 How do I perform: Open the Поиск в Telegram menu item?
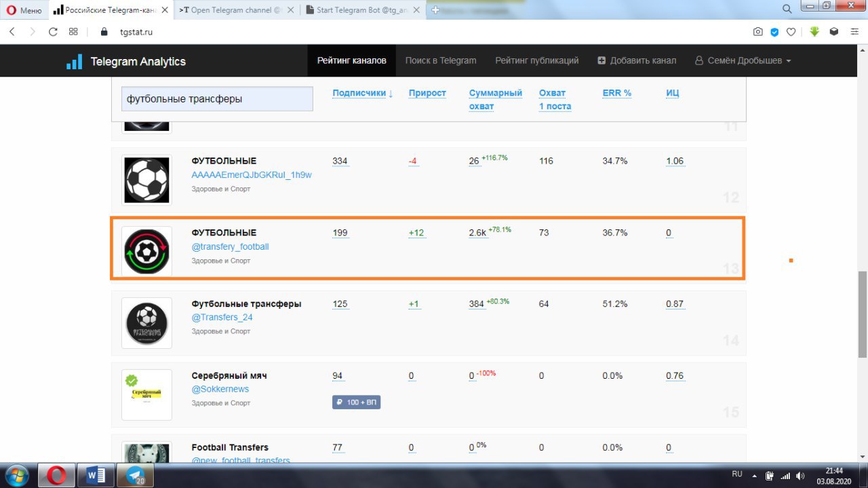pyautogui.click(x=441, y=60)
